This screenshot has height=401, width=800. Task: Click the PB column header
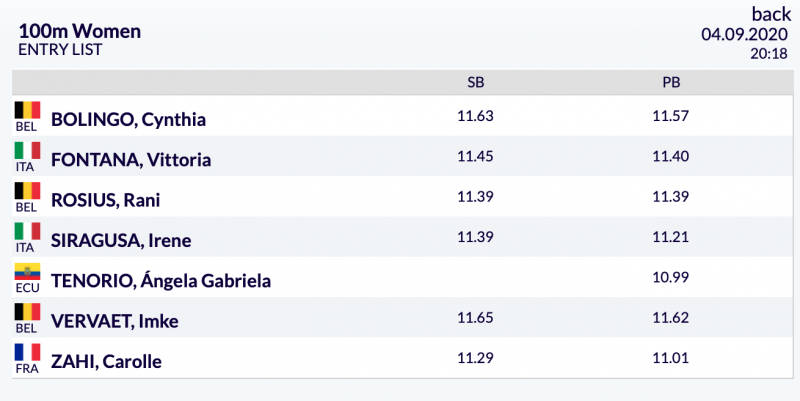[x=671, y=82]
